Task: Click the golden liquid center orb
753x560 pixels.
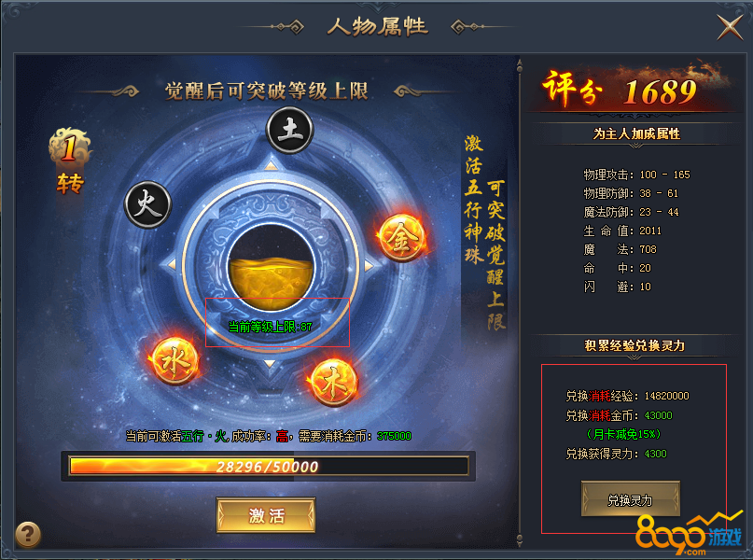Action: pyautogui.click(x=271, y=267)
